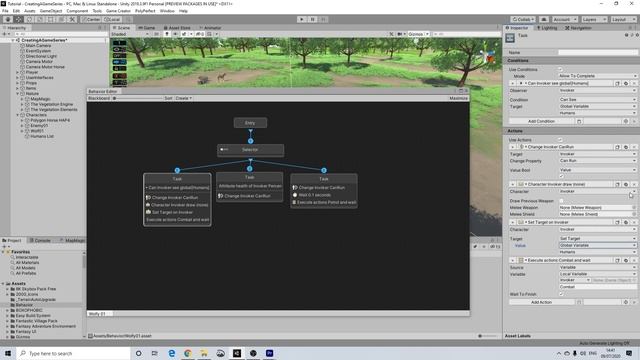Toggle the Use Conditions checkbox
This screenshot has width=640, height=360.
coord(560,69)
